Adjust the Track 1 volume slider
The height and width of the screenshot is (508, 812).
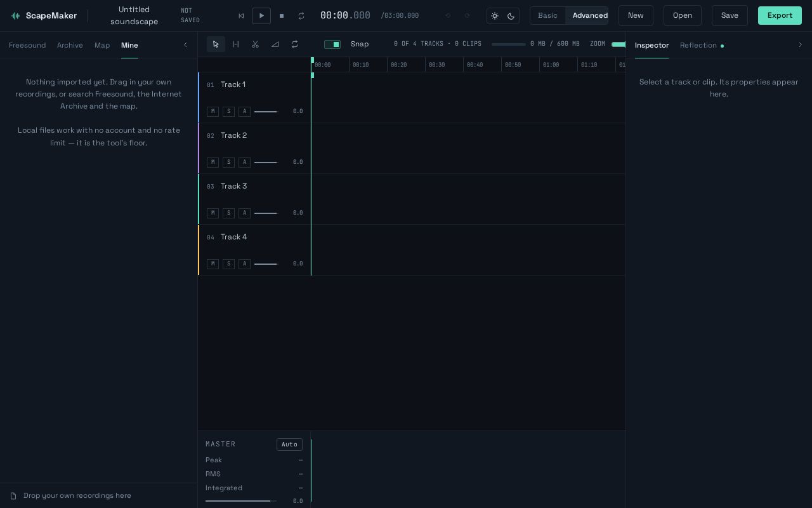[266, 112]
